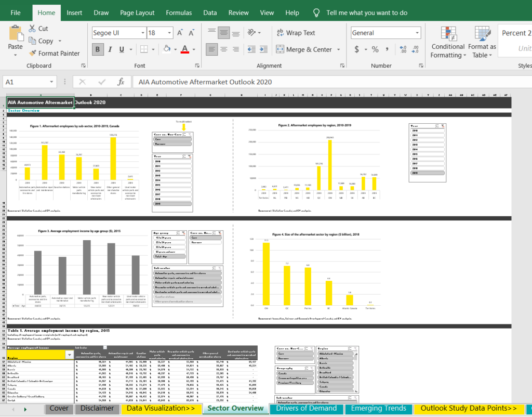Open the Review ribbon tab

[238, 13]
